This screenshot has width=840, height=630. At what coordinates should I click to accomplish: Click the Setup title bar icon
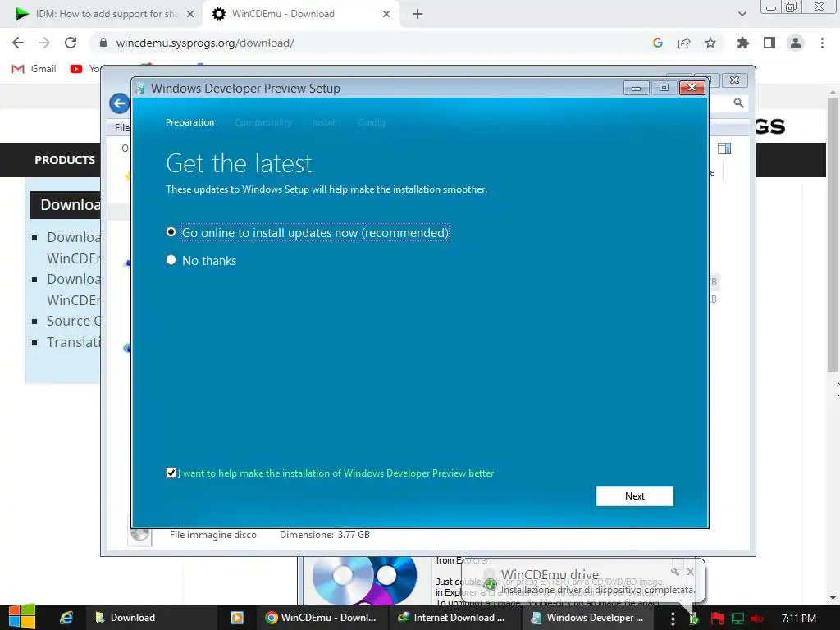coord(139,89)
